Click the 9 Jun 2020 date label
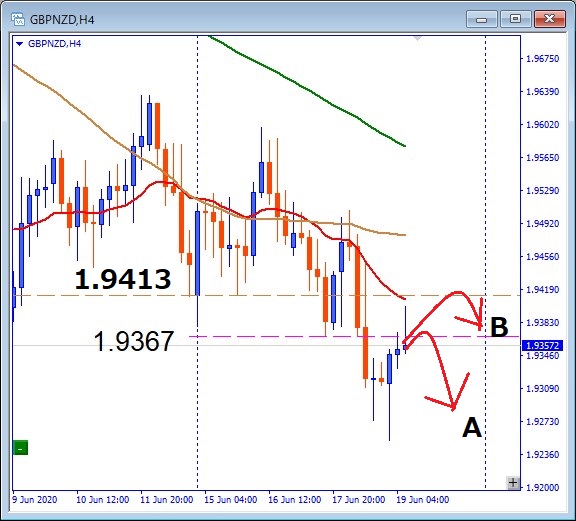 click(x=35, y=500)
